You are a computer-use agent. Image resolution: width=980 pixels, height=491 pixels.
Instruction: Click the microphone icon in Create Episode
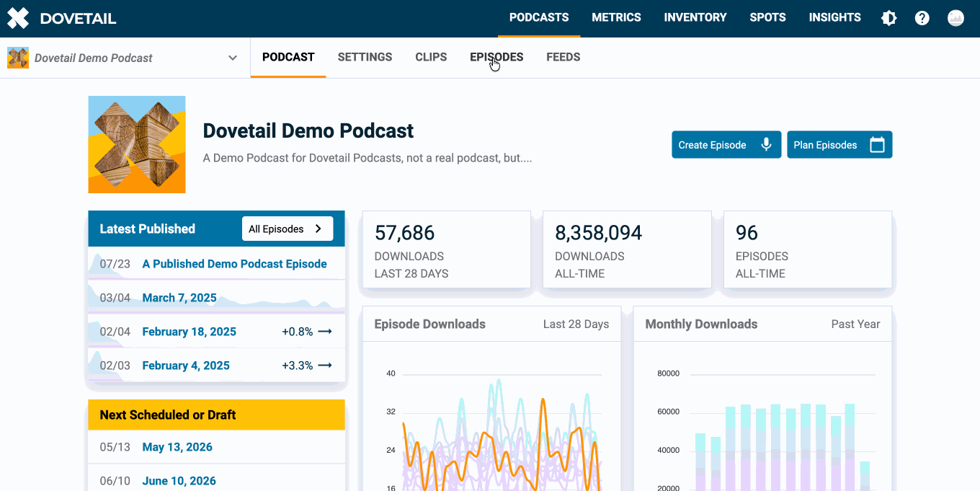[x=766, y=144]
